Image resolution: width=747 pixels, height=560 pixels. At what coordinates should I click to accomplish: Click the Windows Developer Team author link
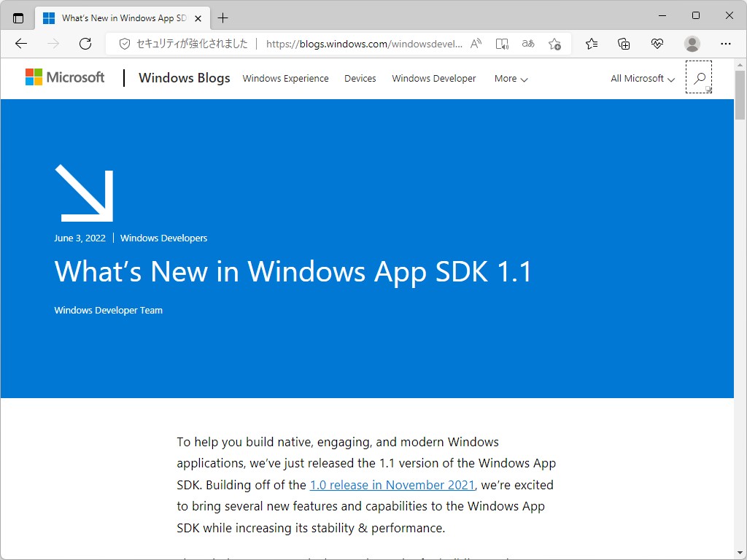pos(108,310)
